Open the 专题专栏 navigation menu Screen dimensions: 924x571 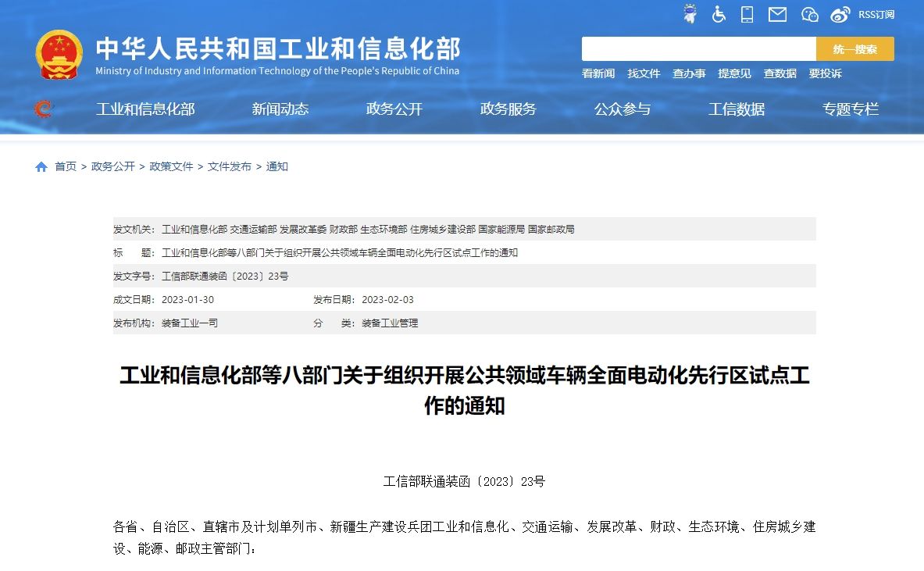851,109
